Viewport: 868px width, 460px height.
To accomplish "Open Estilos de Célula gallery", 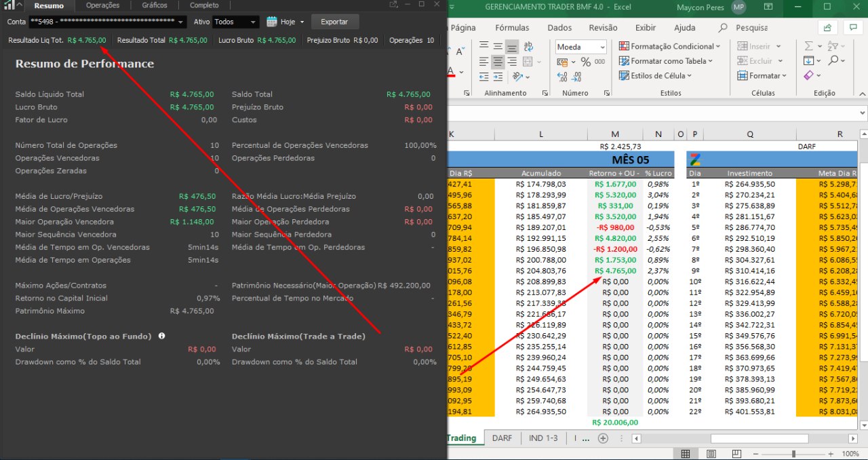I will click(655, 76).
